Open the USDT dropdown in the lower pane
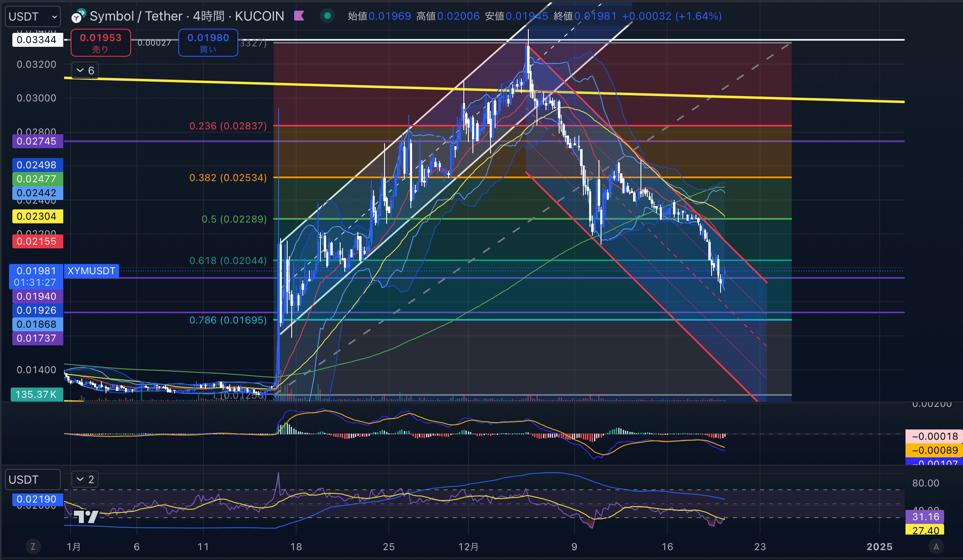Viewport: 963px width, 560px height. point(33,480)
